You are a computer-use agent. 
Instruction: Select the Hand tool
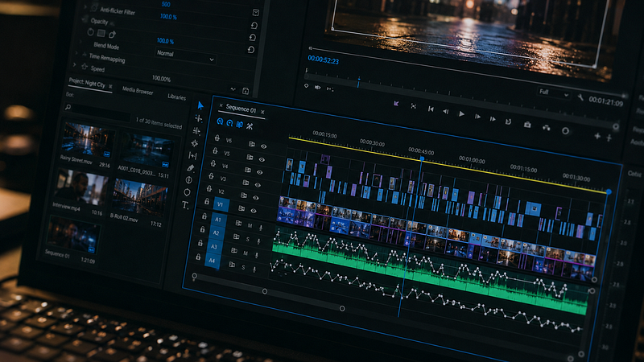187,192
